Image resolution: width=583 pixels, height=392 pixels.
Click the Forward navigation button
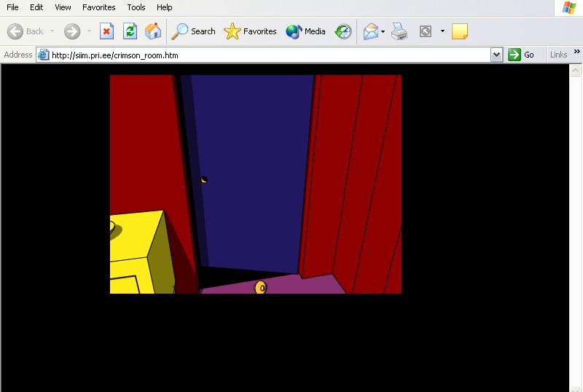point(72,31)
